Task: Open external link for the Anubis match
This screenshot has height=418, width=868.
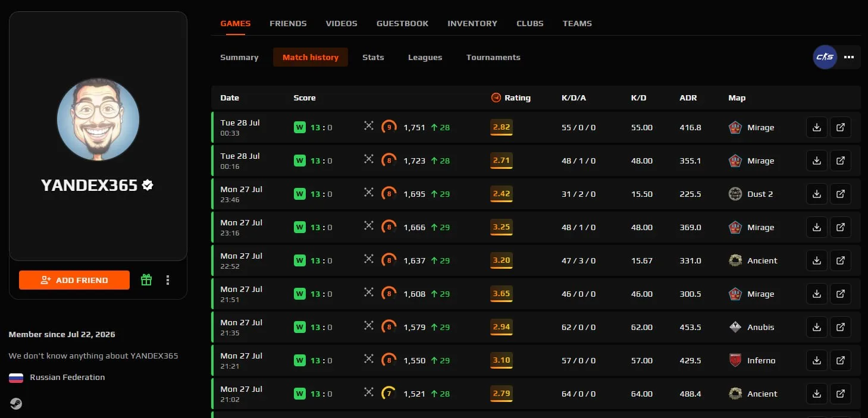Action: (841, 327)
